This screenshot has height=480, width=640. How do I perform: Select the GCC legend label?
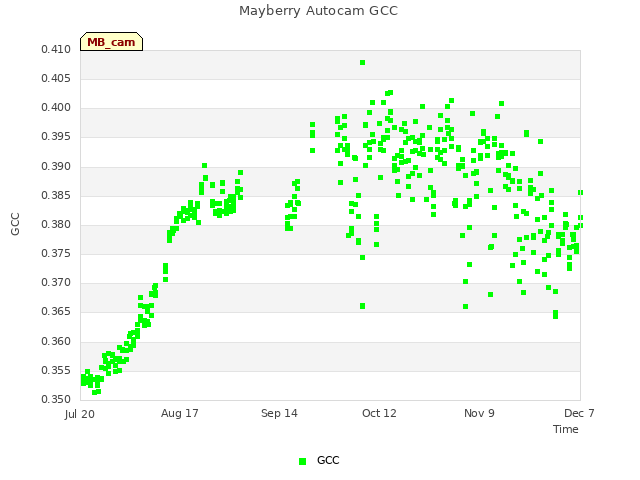[x=328, y=460]
